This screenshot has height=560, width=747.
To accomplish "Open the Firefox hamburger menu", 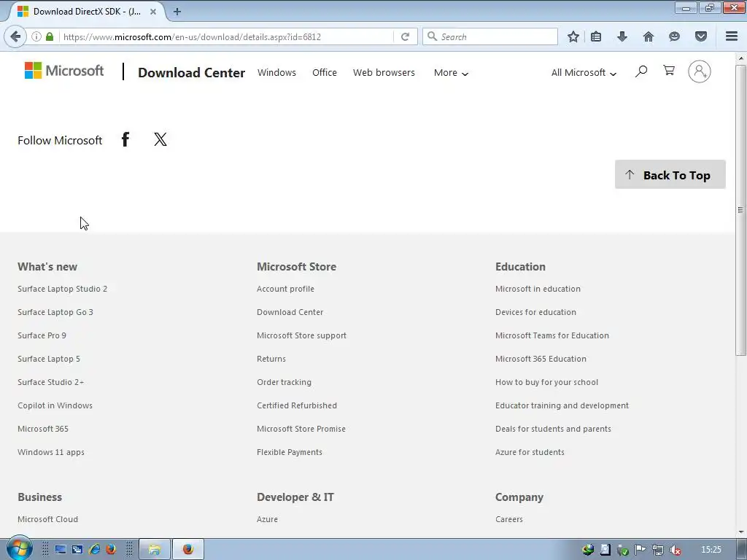I will 732,36.
